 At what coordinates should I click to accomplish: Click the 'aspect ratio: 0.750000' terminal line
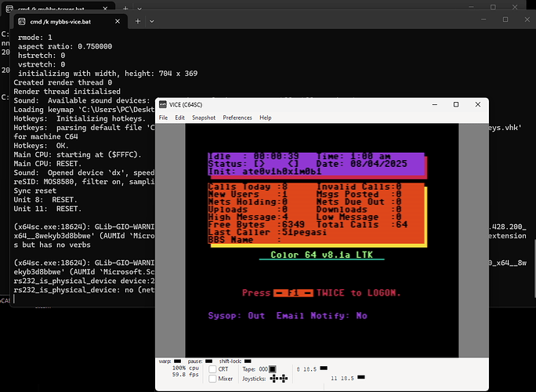tap(65, 46)
